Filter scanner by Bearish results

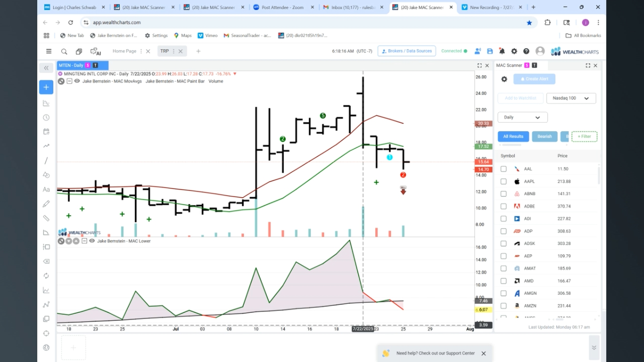pos(544,136)
